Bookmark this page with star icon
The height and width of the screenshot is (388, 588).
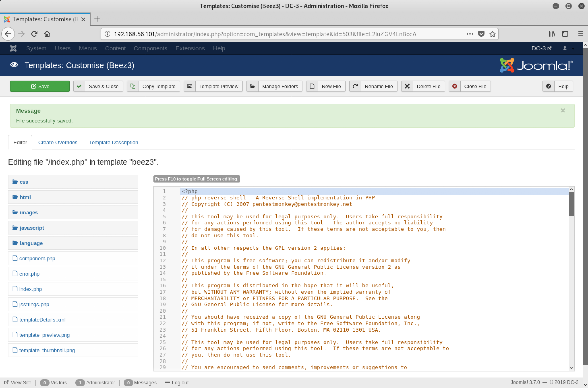pyautogui.click(x=493, y=34)
